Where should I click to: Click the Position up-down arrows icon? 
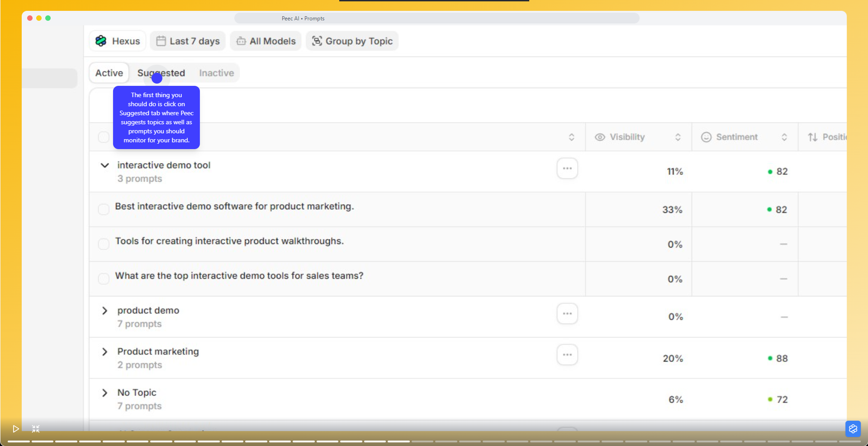click(813, 137)
